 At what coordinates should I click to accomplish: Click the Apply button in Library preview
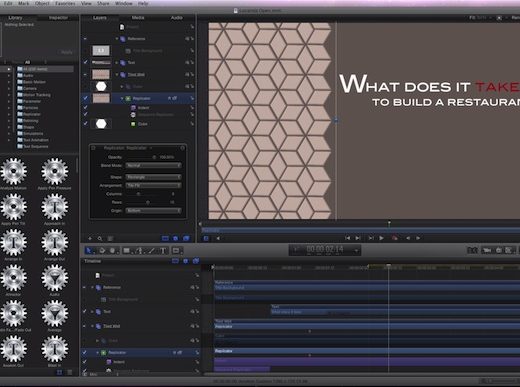tap(67, 52)
